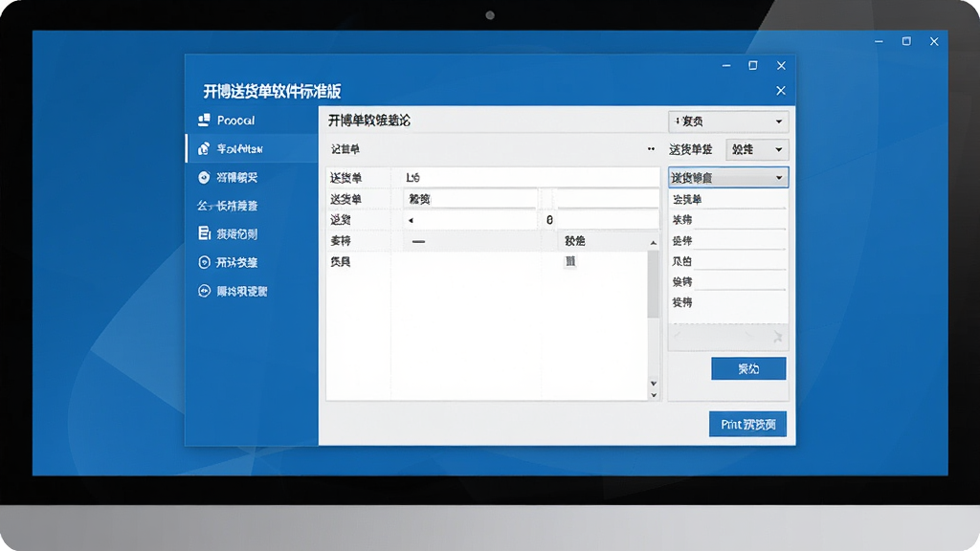Collapse the highlighted combo box above the list
The height and width of the screenshot is (551, 980).
tap(728, 177)
